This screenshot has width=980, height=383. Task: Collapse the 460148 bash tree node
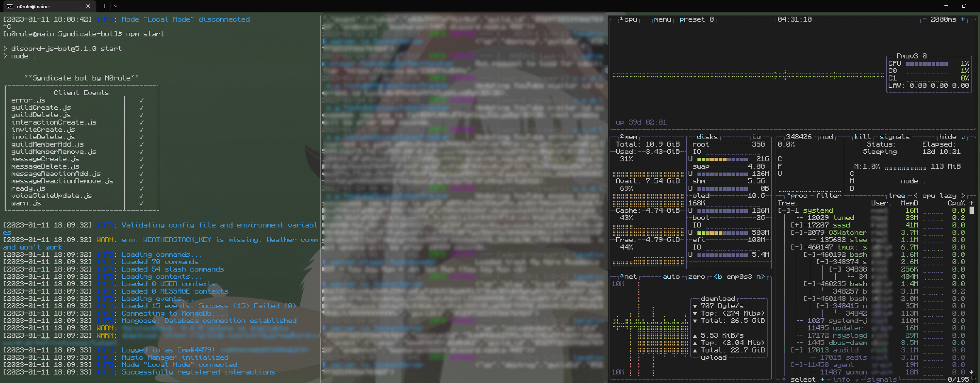coord(809,299)
